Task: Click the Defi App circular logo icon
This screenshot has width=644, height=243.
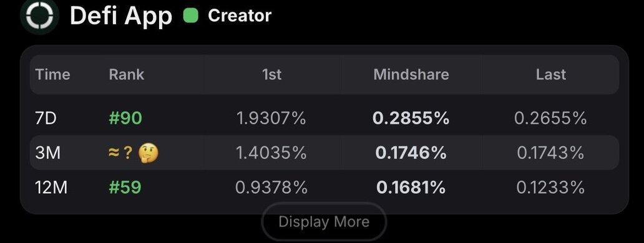Action: (39, 16)
